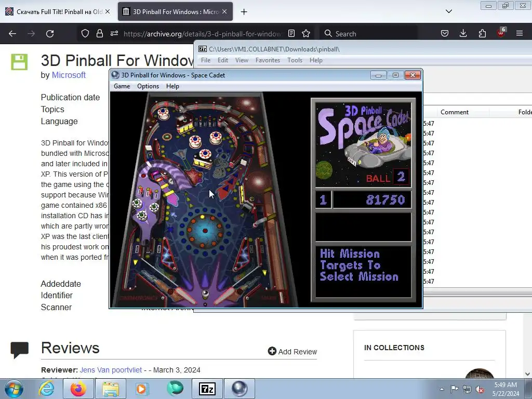This screenshot has height=399, width=532.
Task: Click the Space Cadet logo panel
Action: (363, 145)
